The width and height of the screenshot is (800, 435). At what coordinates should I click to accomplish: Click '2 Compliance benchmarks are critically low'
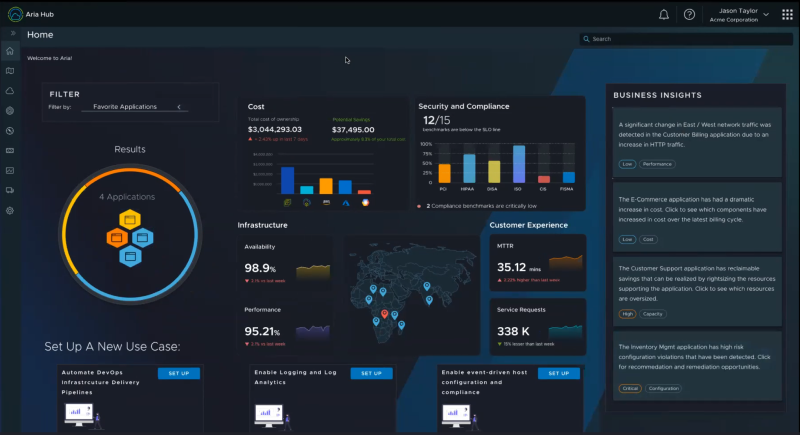481,206
